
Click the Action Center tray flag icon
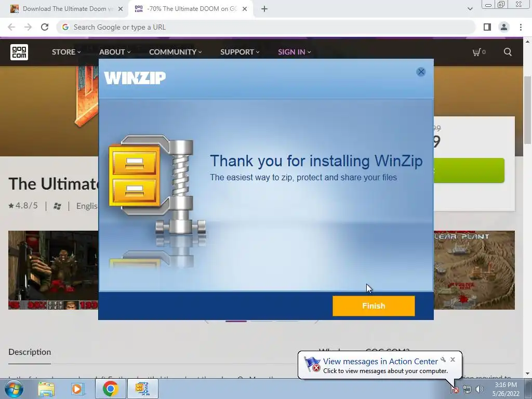coord(455,390)
